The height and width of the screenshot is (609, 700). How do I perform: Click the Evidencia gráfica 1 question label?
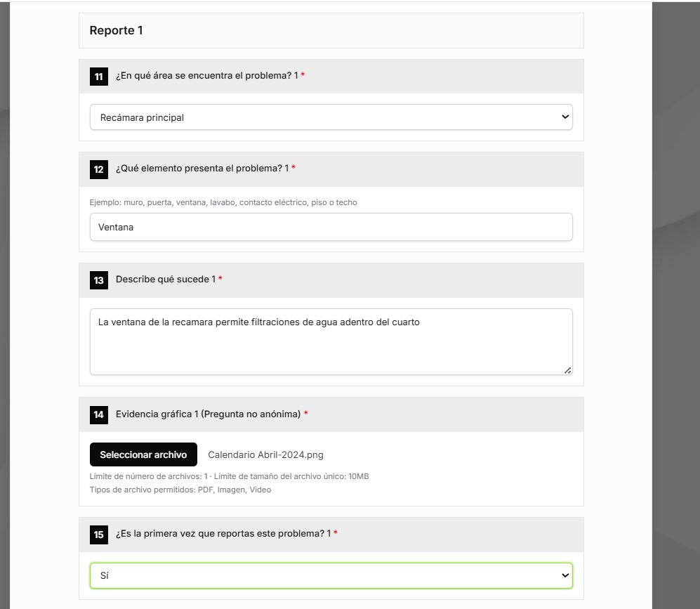pyautogui.click(x=208, y=414)
